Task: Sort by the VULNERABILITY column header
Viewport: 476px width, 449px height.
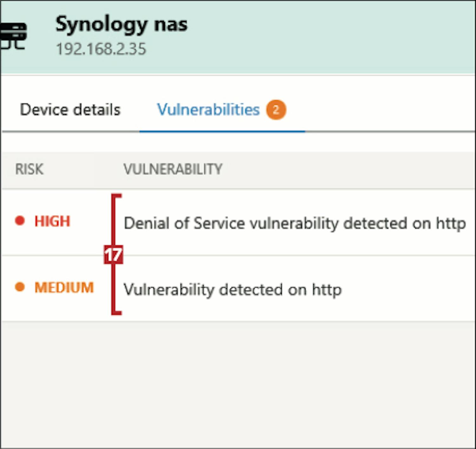Action: [173, 169]
